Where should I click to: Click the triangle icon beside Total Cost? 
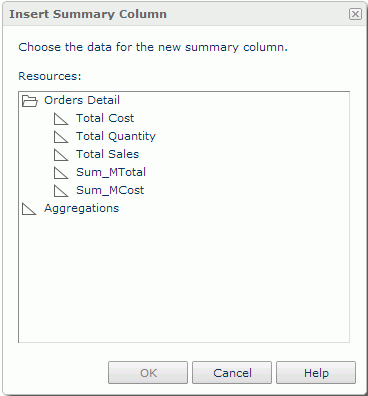[61, 119]
